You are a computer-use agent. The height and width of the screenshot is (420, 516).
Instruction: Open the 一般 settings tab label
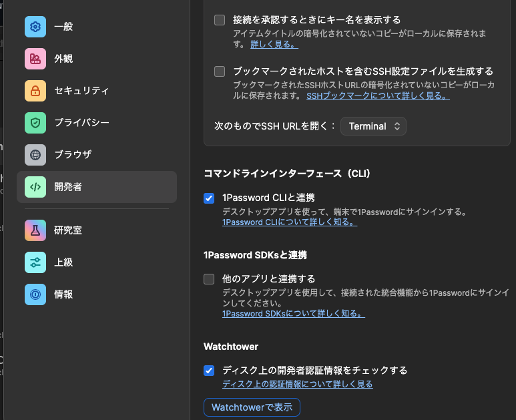[63, 27]
